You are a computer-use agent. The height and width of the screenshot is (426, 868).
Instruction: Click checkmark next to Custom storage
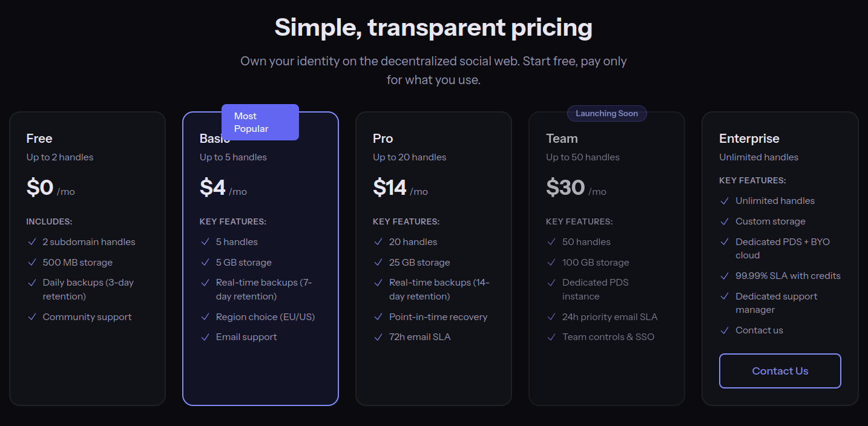point(725,221)
